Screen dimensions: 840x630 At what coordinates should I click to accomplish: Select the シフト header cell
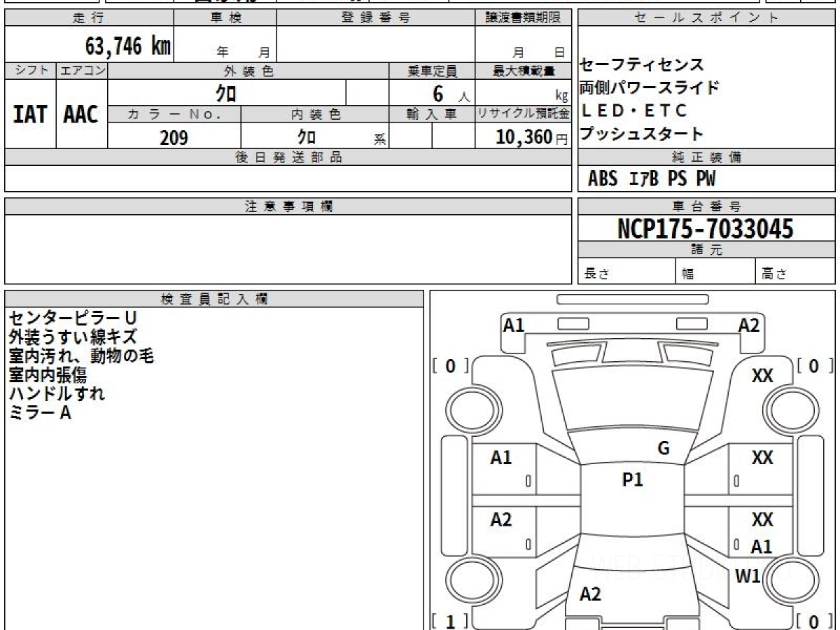(30, 71)
